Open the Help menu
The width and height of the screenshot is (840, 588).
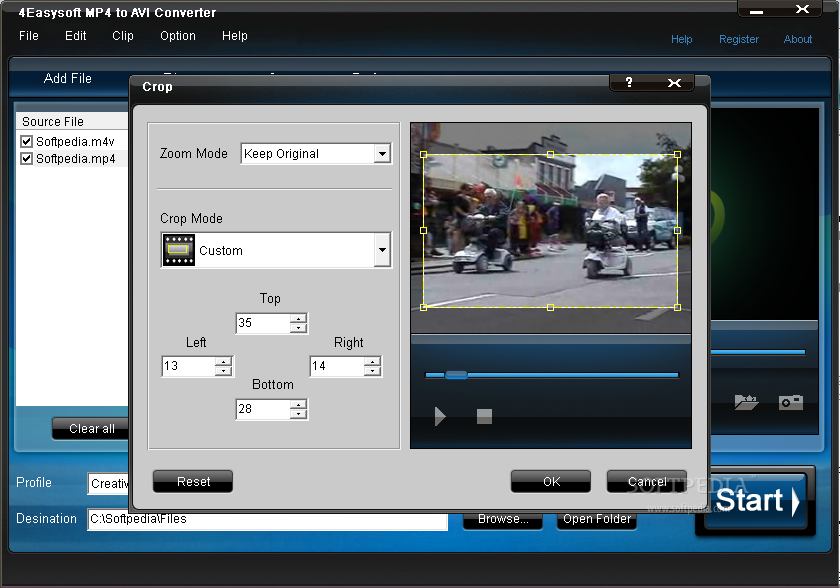pos(235,36)
